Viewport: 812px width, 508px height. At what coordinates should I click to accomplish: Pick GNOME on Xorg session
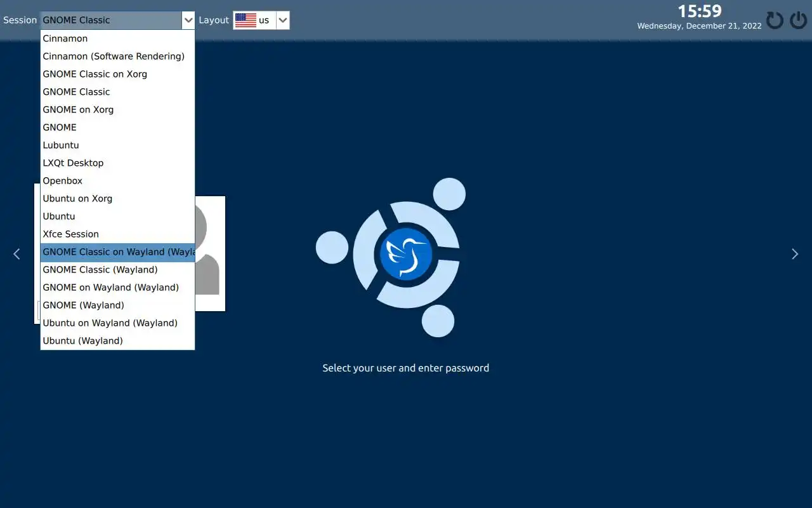(x=117, y=110)
